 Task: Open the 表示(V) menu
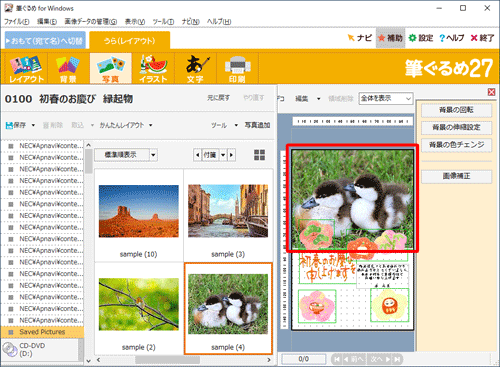click(135, 22)
